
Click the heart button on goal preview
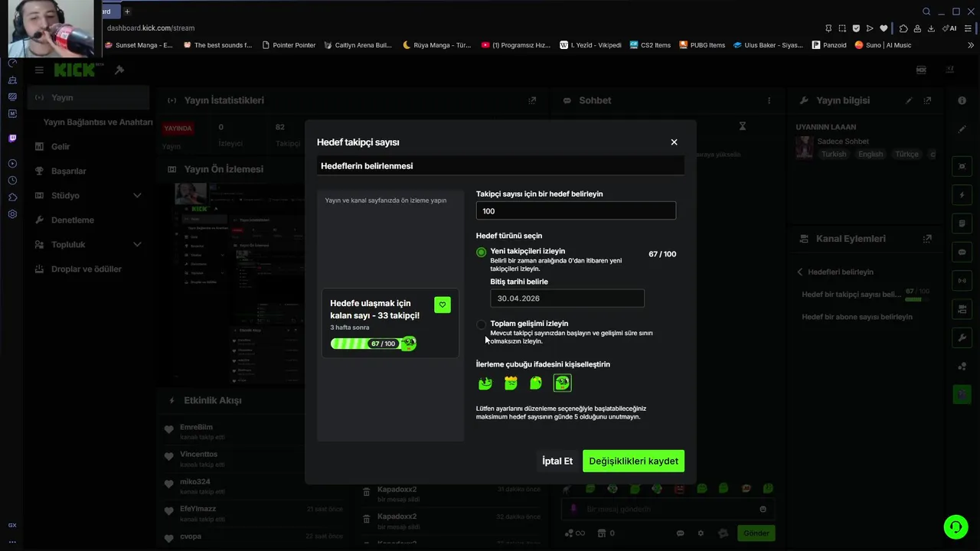(x=442, y=305)
